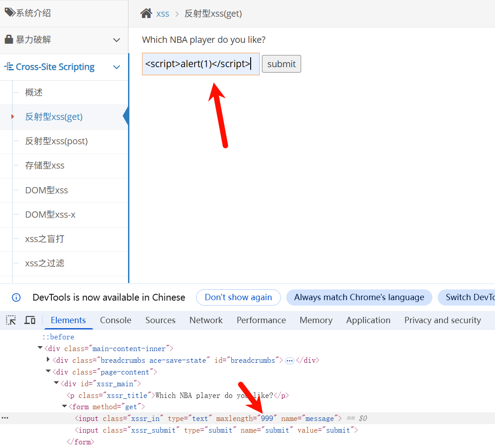
Task: Click the home icon in breadcrumbs
Action: (x=146, y=13)
